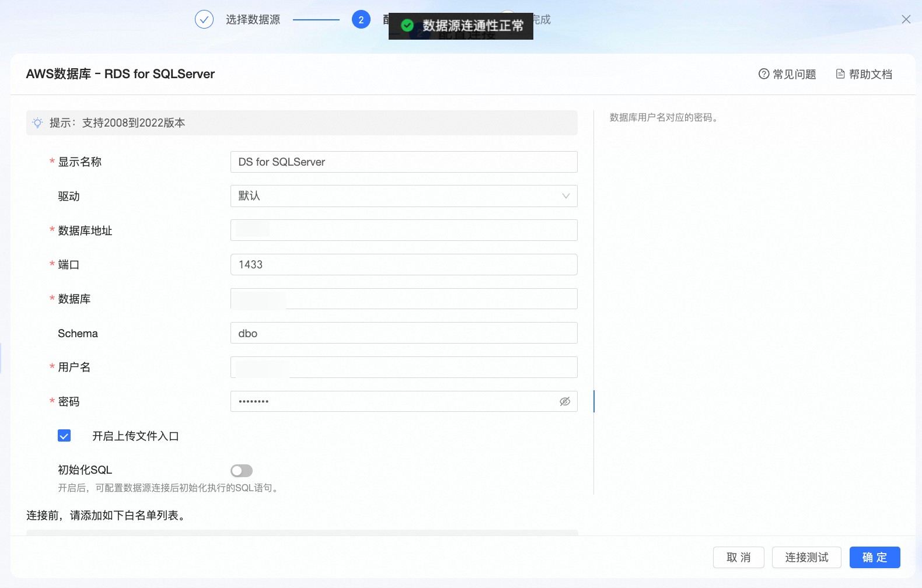Click the tip text 支持2008到2022版本
Viewport: 922px width, 588px height.
click(x=134, y=123)
